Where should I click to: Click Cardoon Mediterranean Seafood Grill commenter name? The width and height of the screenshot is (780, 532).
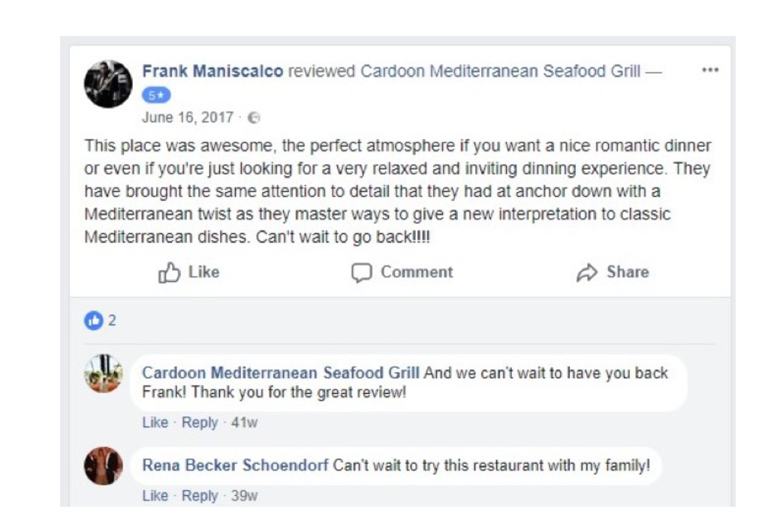[x=281, y=373]
